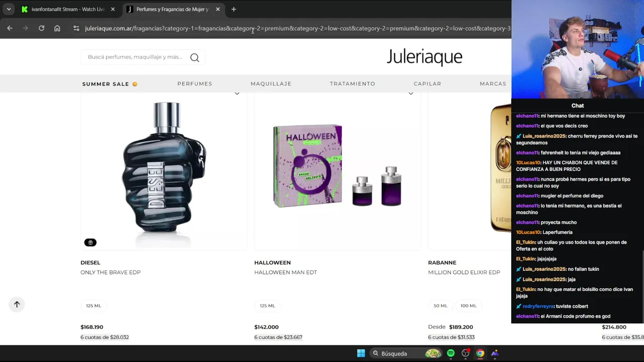Screen dimensions: 644x362
Task: Open the tab search dropdown arrow
Action: (9, 9)
